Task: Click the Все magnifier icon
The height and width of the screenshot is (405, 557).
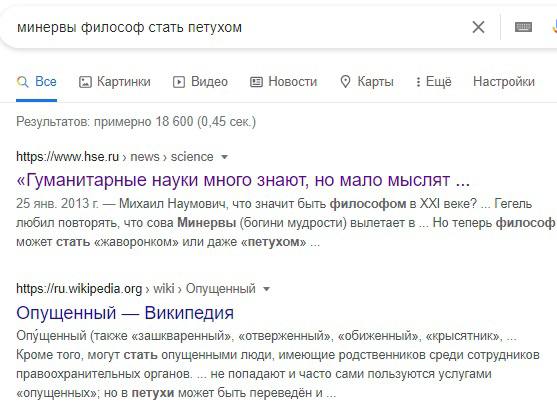Action: pyautogui.click(x=22, y=82)
